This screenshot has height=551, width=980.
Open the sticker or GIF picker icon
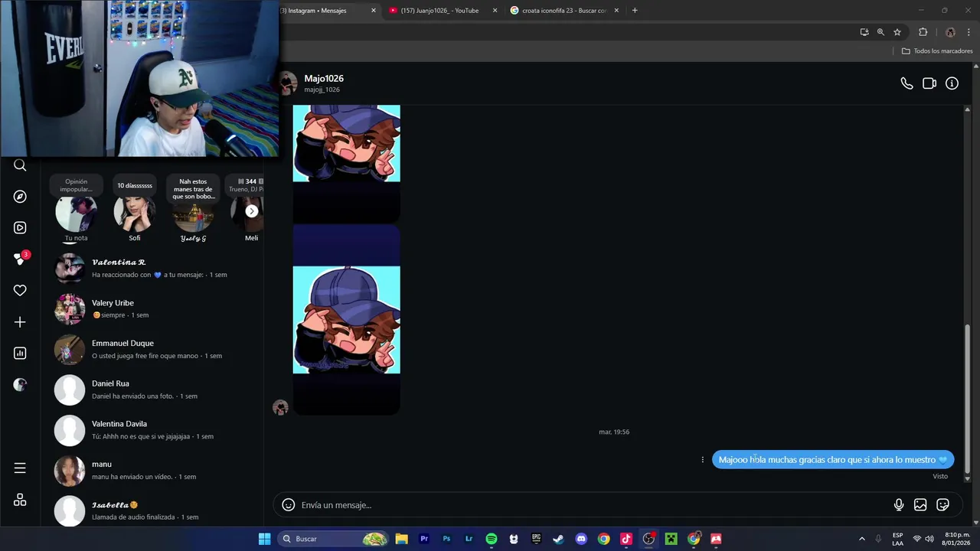click(943, 505)
